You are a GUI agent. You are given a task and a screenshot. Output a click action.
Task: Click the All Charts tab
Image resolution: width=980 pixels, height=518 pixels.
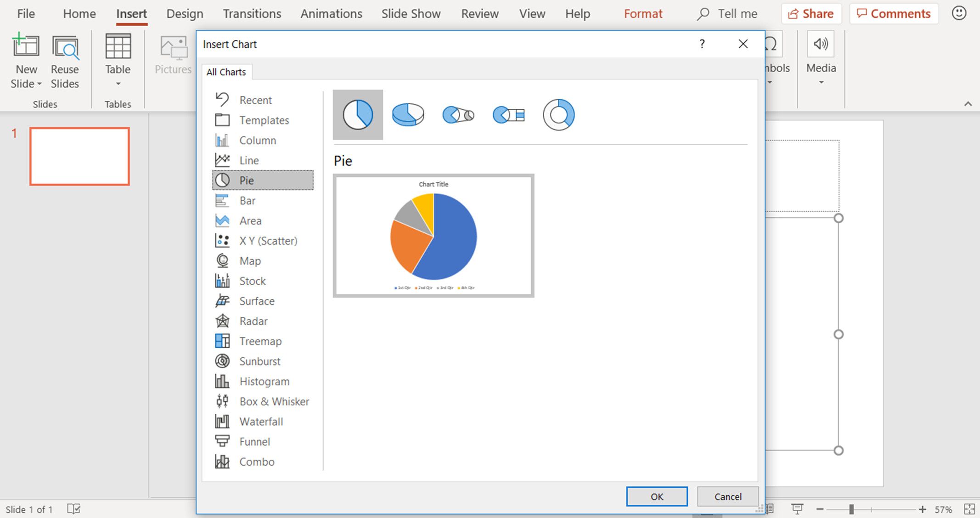[x=226, y=72]
